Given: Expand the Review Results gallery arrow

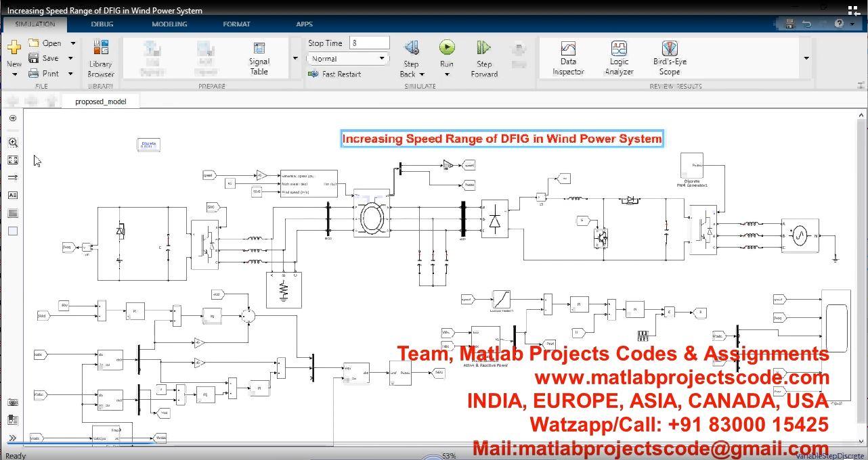Looking at the screenshot, I should click(806, 58).
